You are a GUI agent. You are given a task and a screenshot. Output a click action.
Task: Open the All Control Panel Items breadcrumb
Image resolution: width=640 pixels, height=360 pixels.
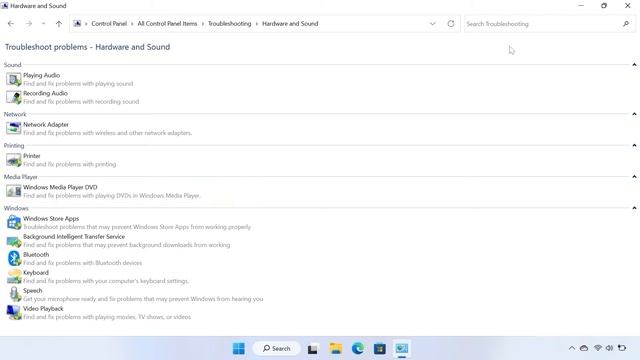167,24
